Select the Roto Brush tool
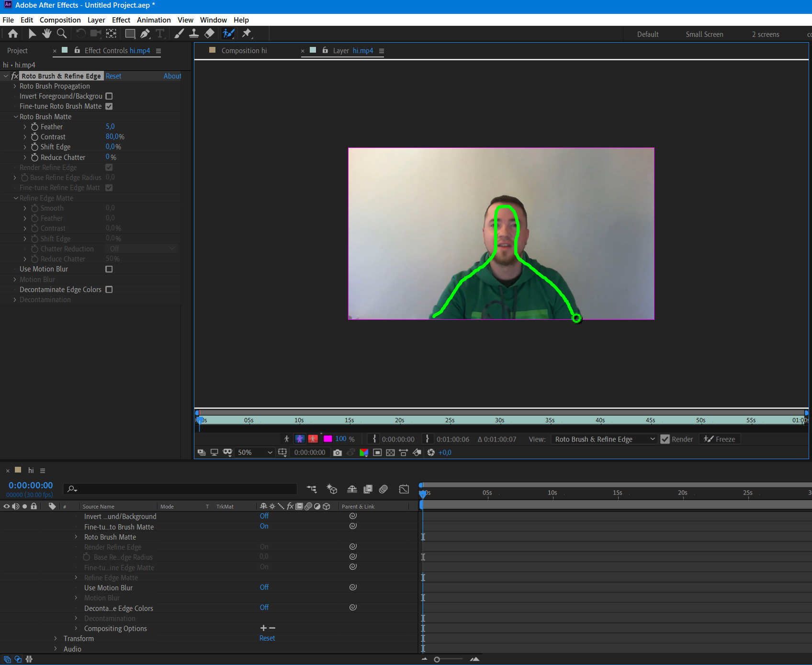The height and width of the screenshot is (665, 812). click(228, 34)
